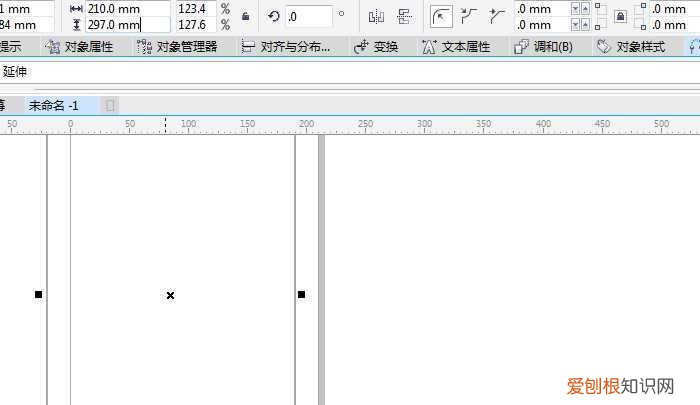Open the 对象属性 docker tab

80,47
